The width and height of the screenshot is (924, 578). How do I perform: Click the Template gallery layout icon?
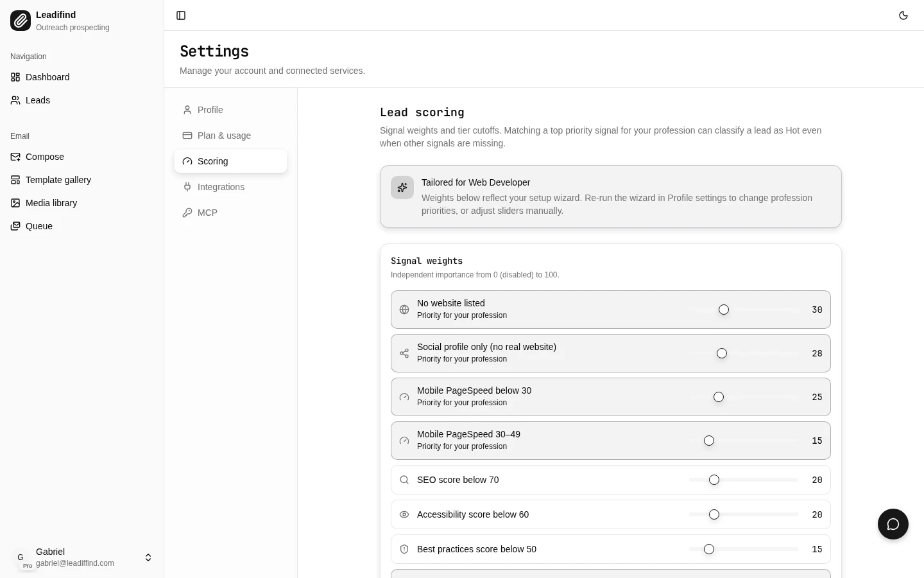tap(15, 180)
